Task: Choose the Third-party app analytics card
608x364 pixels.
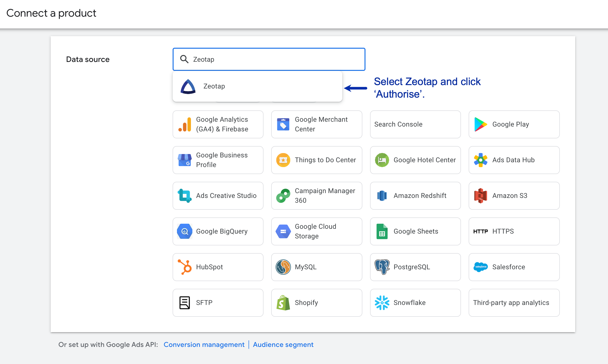Action: (x=514, y=303)
